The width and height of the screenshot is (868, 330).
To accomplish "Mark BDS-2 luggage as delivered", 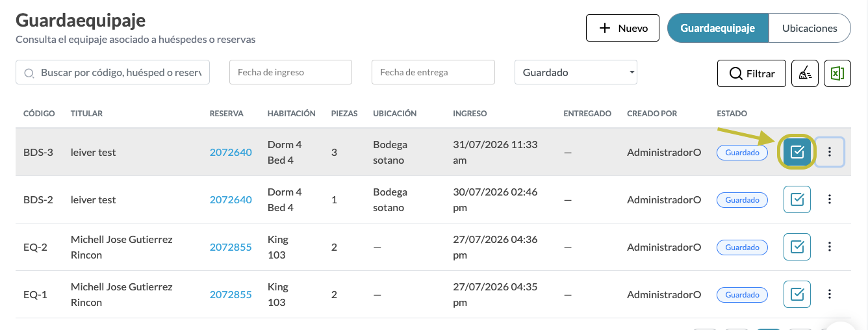I will click(797, 199).
